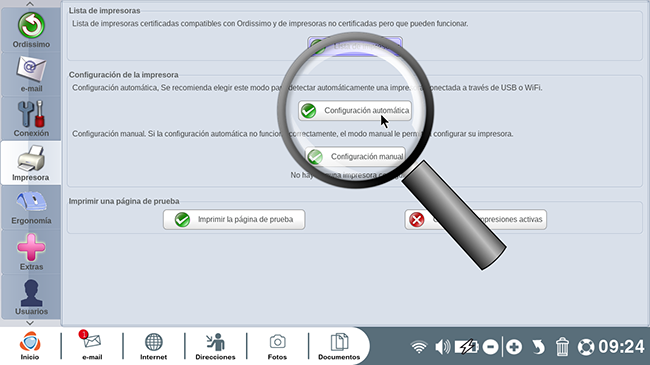Launch Internet from the taskbar

(153, 346)
